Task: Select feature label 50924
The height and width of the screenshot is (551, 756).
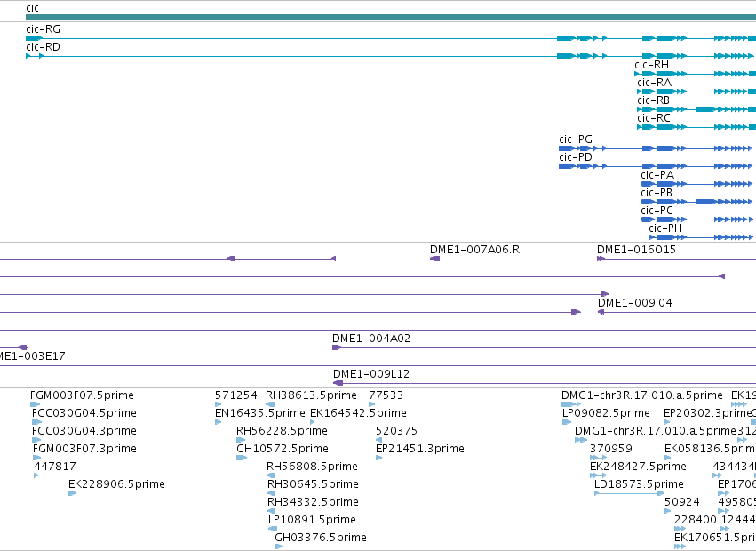Action: [x=681, y=502]
